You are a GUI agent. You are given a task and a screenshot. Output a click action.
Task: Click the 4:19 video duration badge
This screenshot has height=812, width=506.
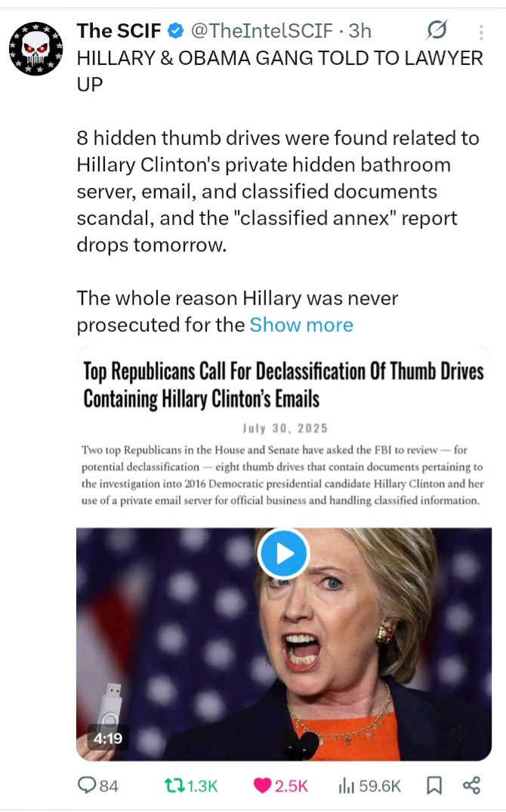pyautogui.click(x=108, y=737)
